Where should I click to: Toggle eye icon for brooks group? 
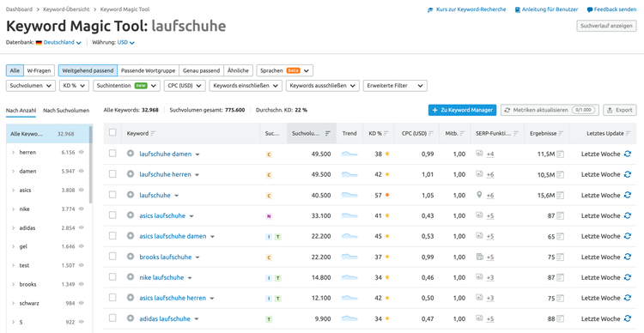(82, 284)
